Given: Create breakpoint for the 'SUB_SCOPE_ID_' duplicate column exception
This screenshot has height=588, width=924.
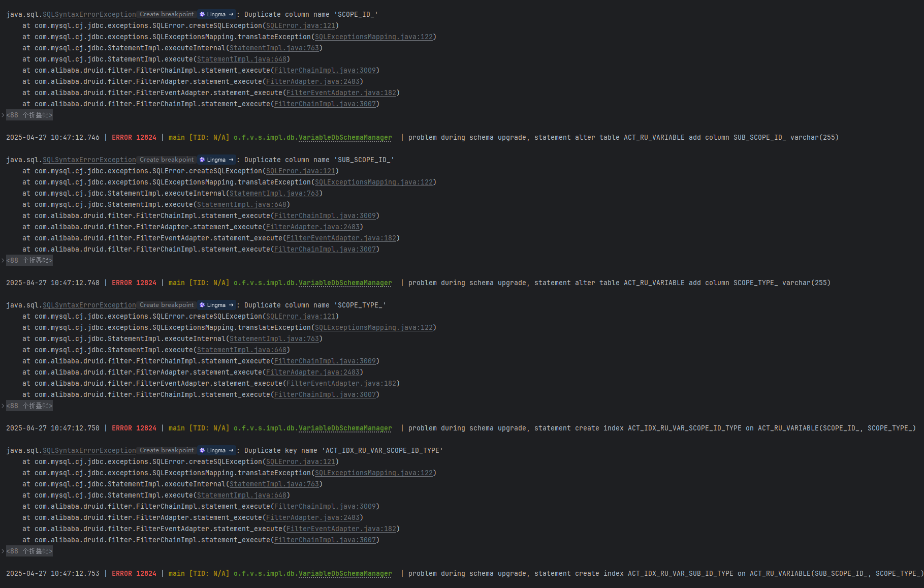Looking at the screenshot, I should point(167,160).
